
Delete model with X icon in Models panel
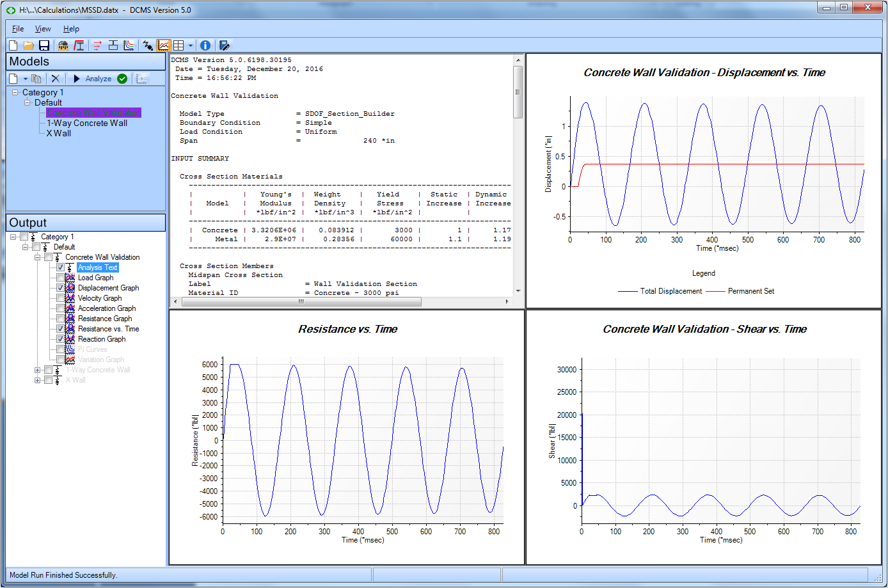tap(56, 79)
